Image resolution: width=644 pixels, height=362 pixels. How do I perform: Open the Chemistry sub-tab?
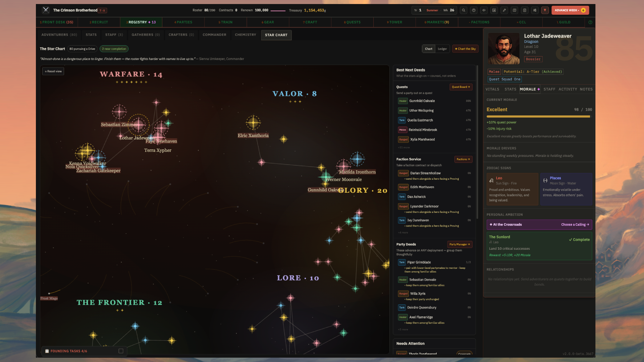coord(246,35)
